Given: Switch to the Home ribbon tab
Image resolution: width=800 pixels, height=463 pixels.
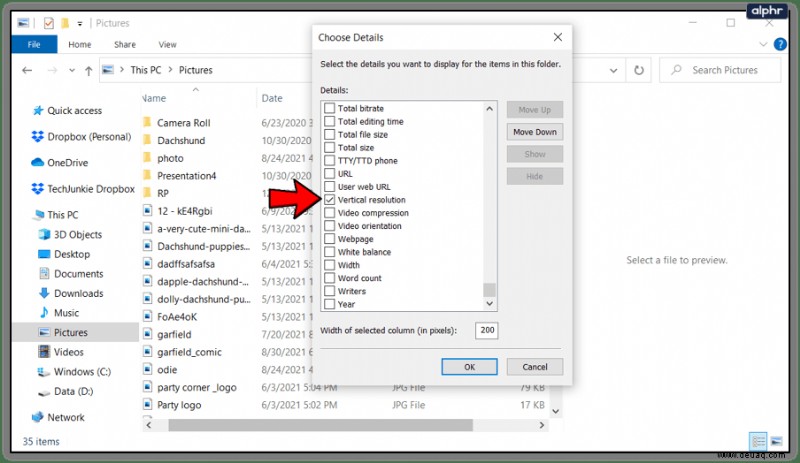Looking at the screenshot, I should (80, 44).
